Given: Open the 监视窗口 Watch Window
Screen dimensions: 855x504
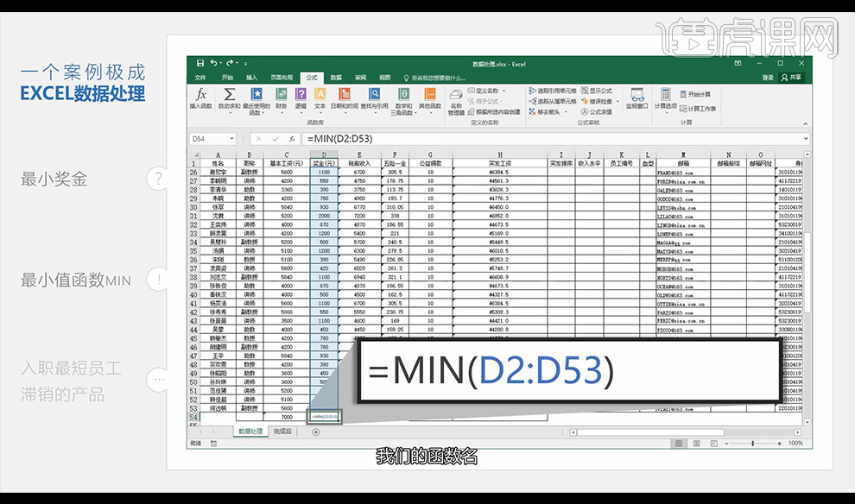Looking at the screenshot, I should coord(637,98).
